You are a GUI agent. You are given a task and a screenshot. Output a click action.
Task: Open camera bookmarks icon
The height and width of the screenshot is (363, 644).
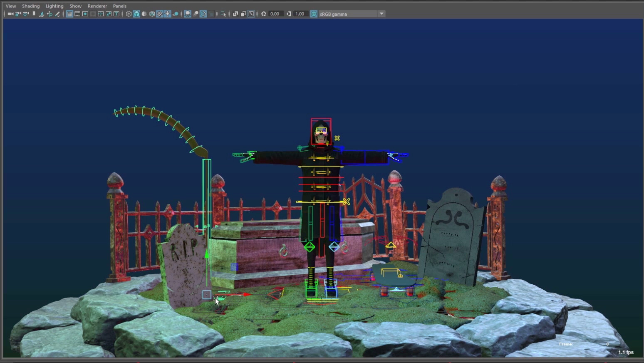pos(34,14)
